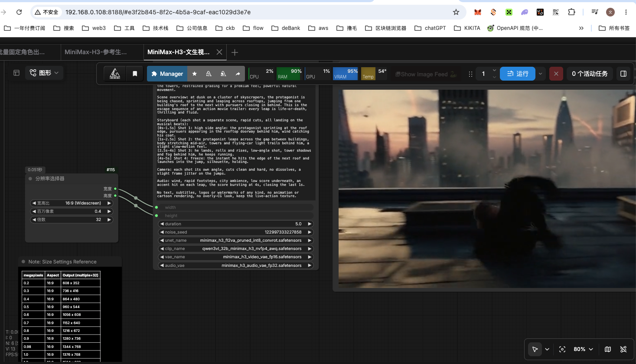Screen dimensions: 636x364
Task: Increase the duration value with right arrow
Action: tap(310, 224)
